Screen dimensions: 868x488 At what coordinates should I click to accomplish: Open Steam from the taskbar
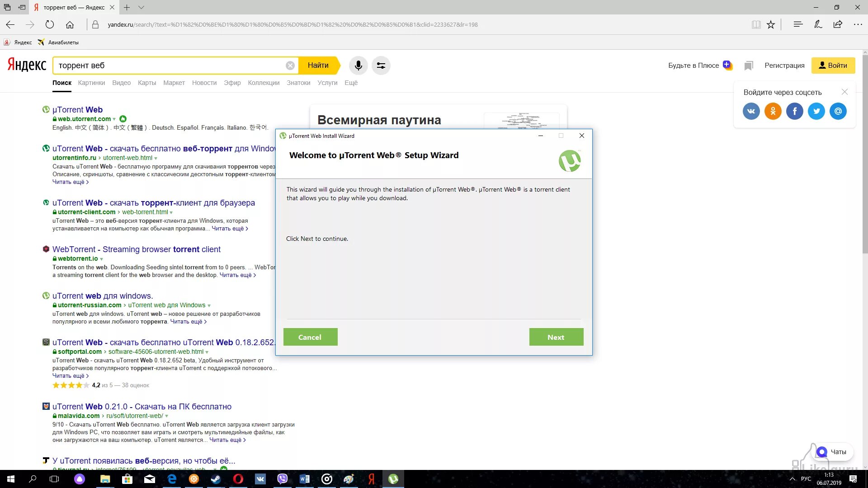[x=216, y=479]
